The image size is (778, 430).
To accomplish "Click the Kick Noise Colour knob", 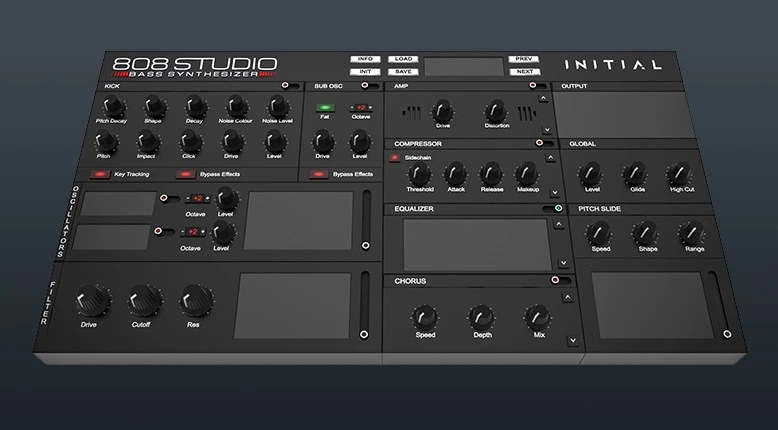I will 237,106.
